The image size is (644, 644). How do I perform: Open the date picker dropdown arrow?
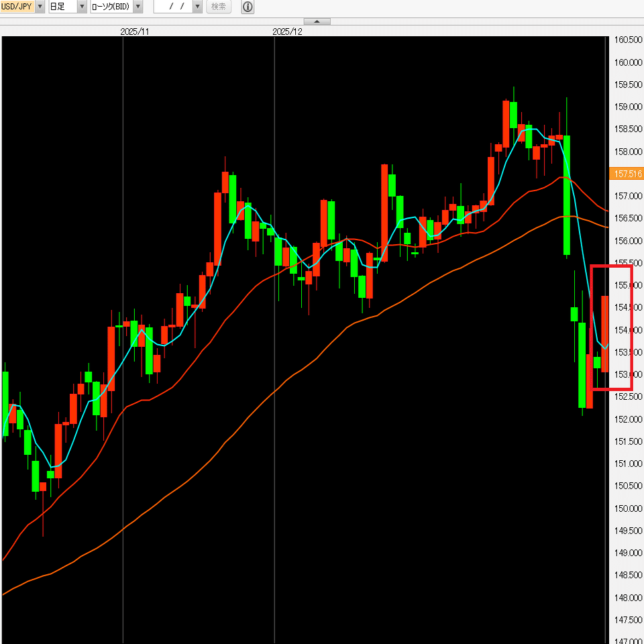point(197,7)
